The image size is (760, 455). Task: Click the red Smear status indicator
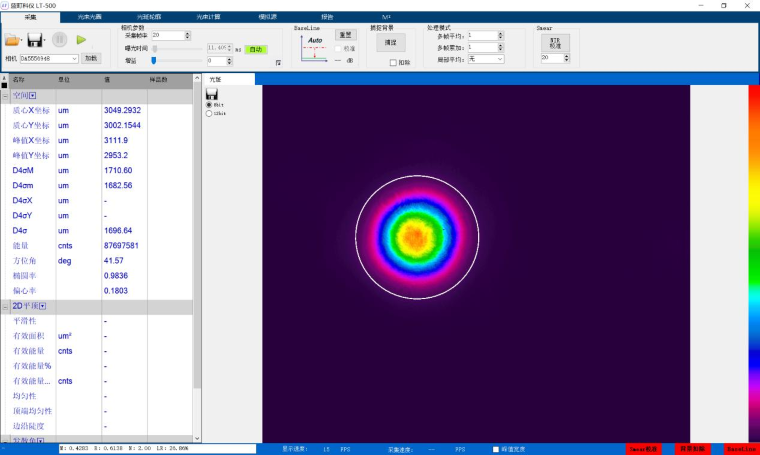[x=643, y=449]
